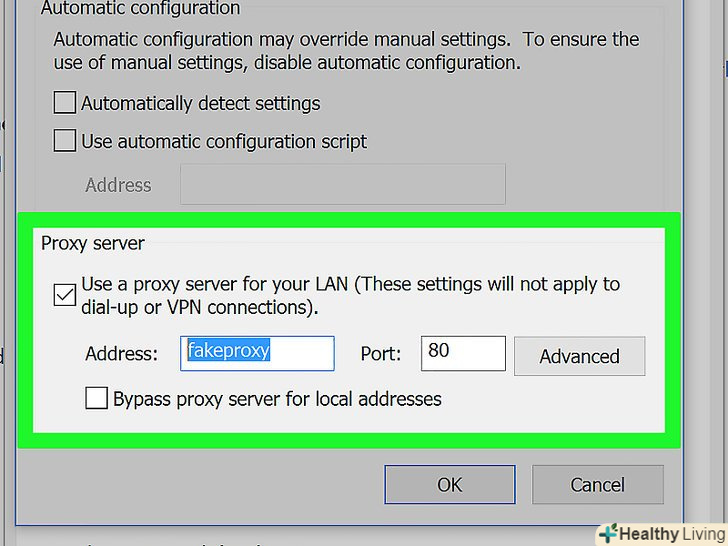Click the greyed Address label under script option
The width and height of the screenshot is (728, 546).
[x=118, y=185]
